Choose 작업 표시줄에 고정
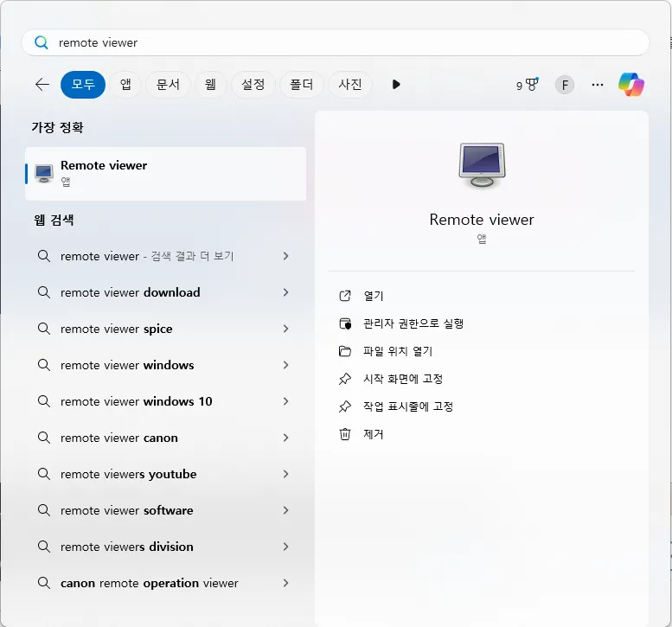 click(408, 406)
